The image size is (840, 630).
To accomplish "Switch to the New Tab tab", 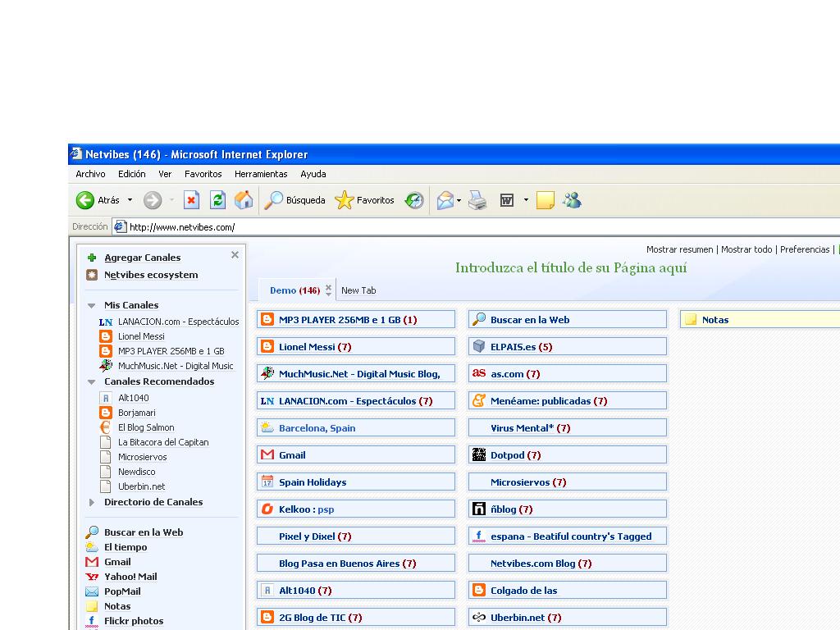I will coord(358,290).
